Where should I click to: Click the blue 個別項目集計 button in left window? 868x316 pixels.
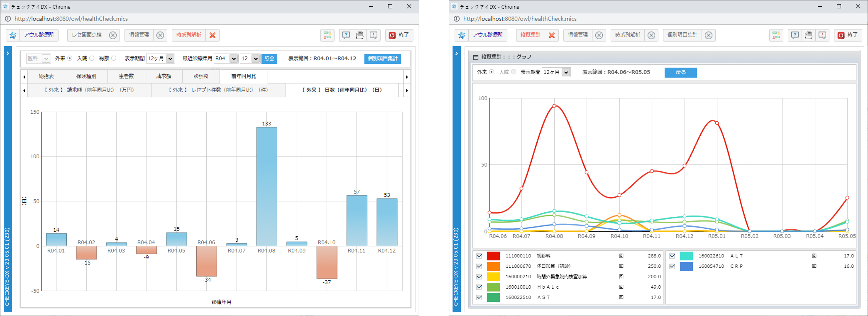[382, 59]
